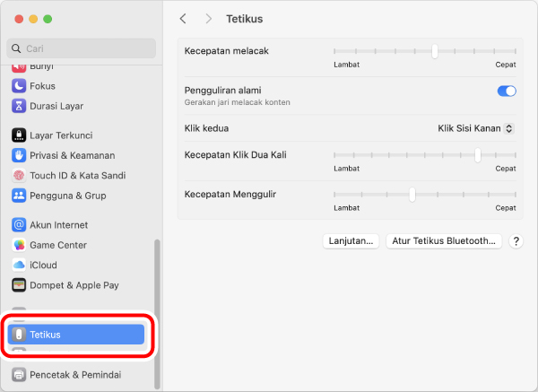Open Pencetak & Pemindai settings
Viewport: 538px width, 392px height.
(74, 374)
